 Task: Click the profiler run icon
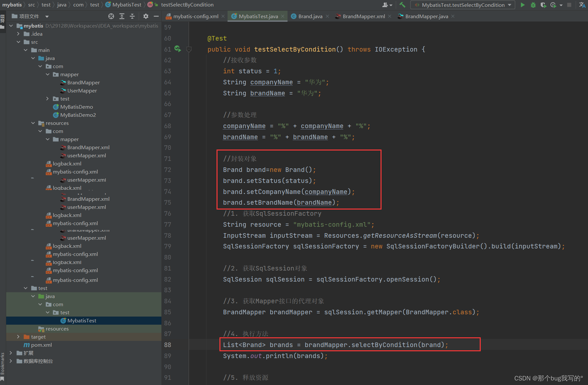pos(553,5)
